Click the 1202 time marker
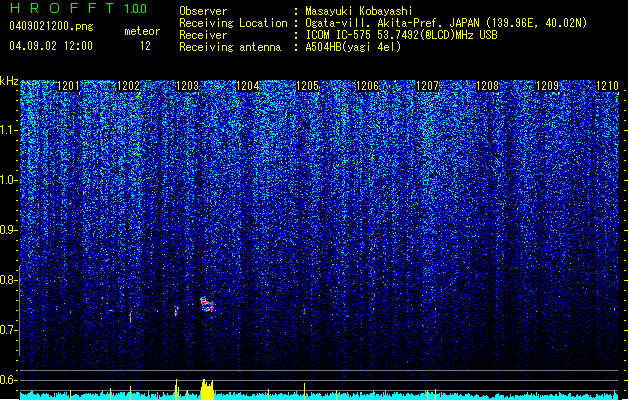The width and height of the screenshot is (629, 400). pyautogui.click(x=128, y=85)
